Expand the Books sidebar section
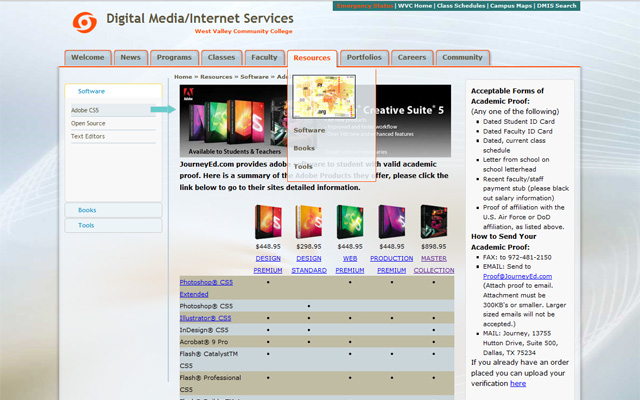Image resolution: width=640 pixels, height=400 pixels. (113, 210)
